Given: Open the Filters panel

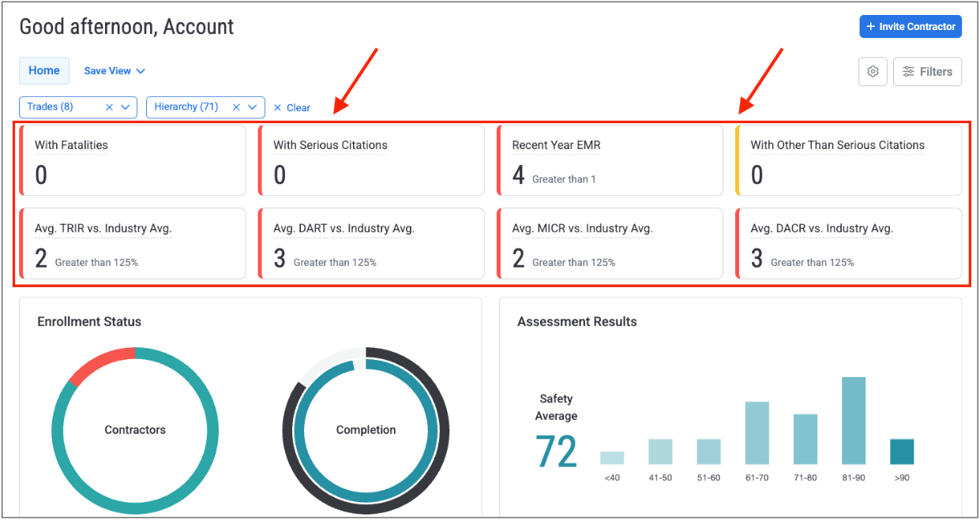Looking at the screenshot, I should [x=927, y=72].
